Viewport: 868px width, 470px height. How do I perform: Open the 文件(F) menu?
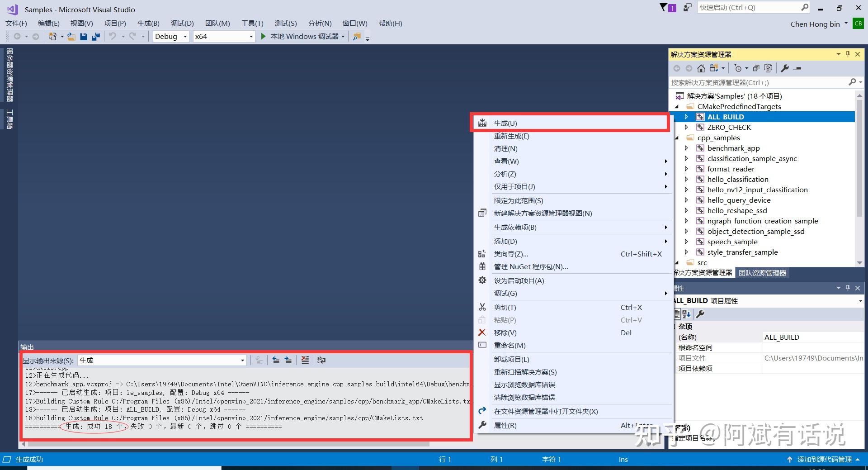[x=16, y=24]
